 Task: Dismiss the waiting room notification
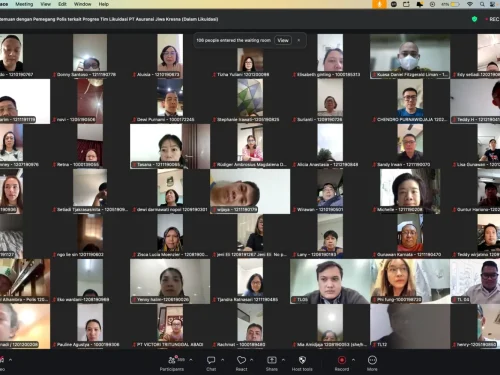(x=299, y=40)
